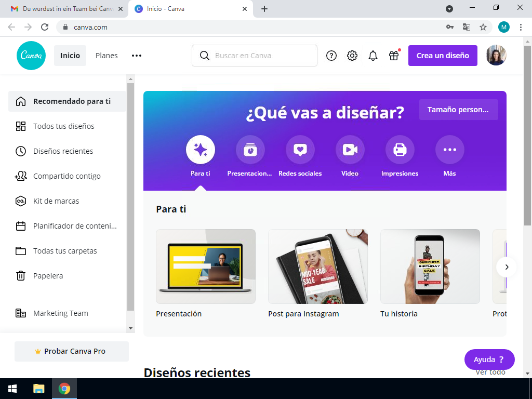Click the saved passwords key icon
Viewport: 532px width, 399px height.
[x=450, y=27]
